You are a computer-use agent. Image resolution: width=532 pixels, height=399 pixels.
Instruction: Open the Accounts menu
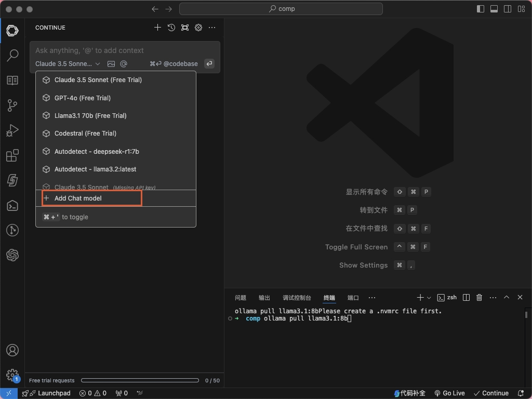point(12,350)
